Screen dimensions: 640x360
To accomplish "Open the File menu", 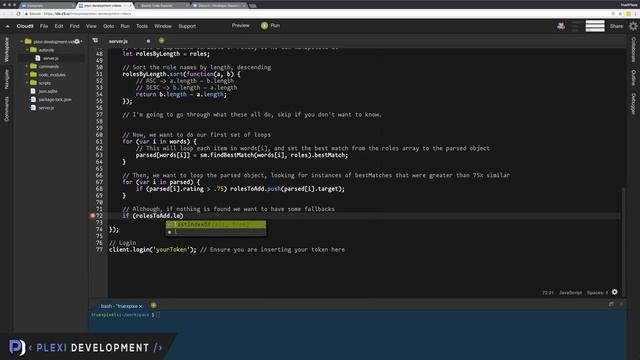I will [44, 26].
